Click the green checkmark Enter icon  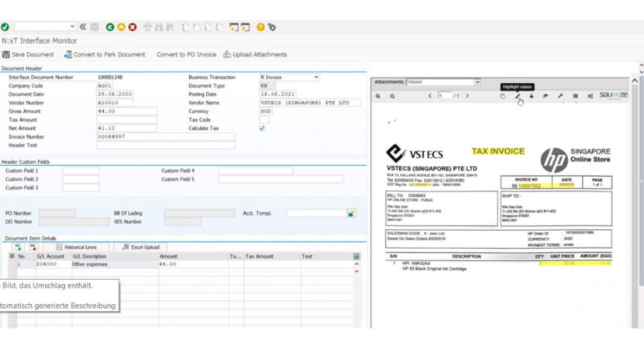pyautogui.click(x=6, y=27)
